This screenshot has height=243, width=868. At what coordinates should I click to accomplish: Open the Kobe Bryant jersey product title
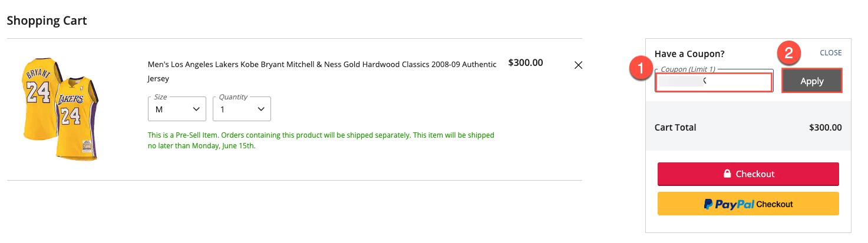tap(322, 71)
